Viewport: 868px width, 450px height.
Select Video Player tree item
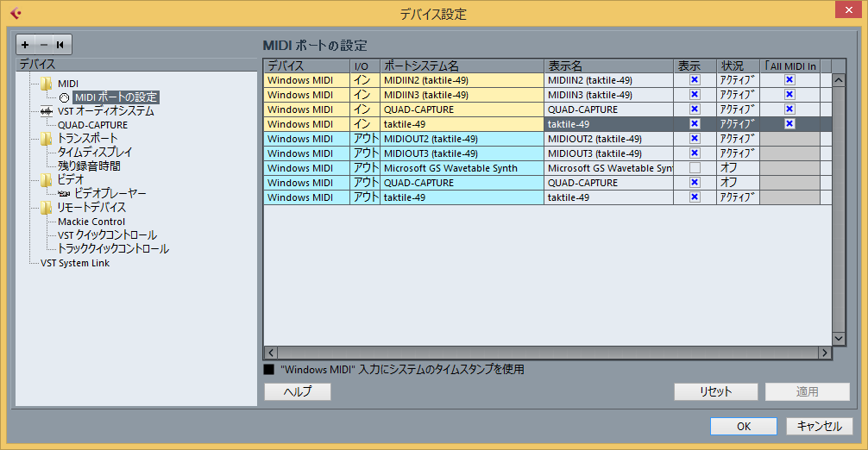pyautogui.click(x=110, y=193)
